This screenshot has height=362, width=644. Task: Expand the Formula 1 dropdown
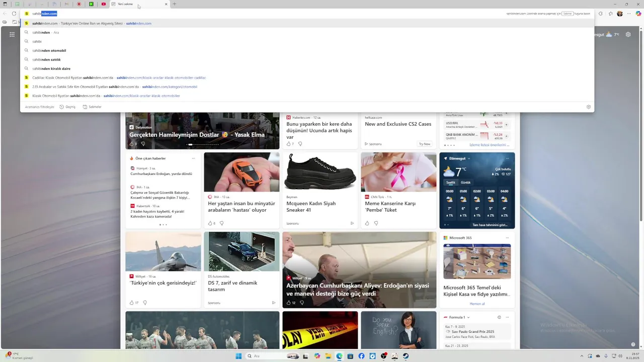[x=468, y=317]
